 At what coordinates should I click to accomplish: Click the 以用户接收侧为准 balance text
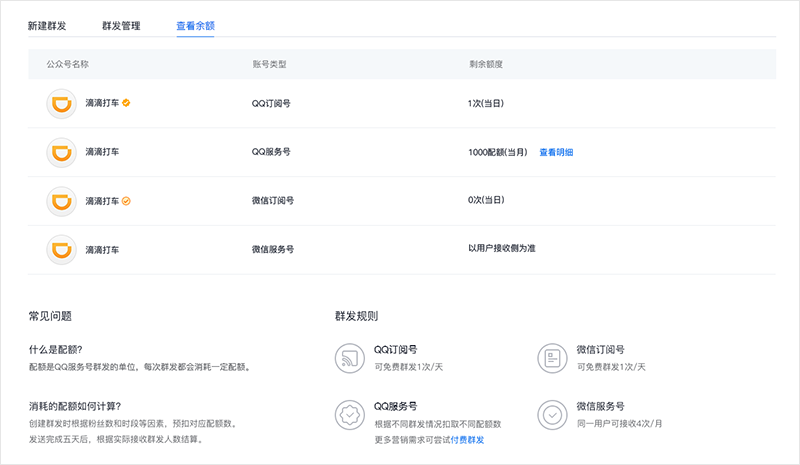pyautogui.click(x=502, y=248)
